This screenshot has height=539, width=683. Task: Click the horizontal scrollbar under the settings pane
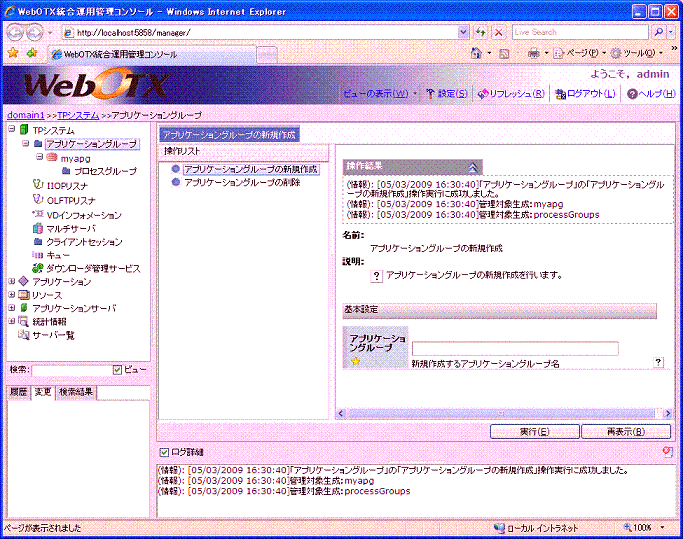tap(500, 413)
